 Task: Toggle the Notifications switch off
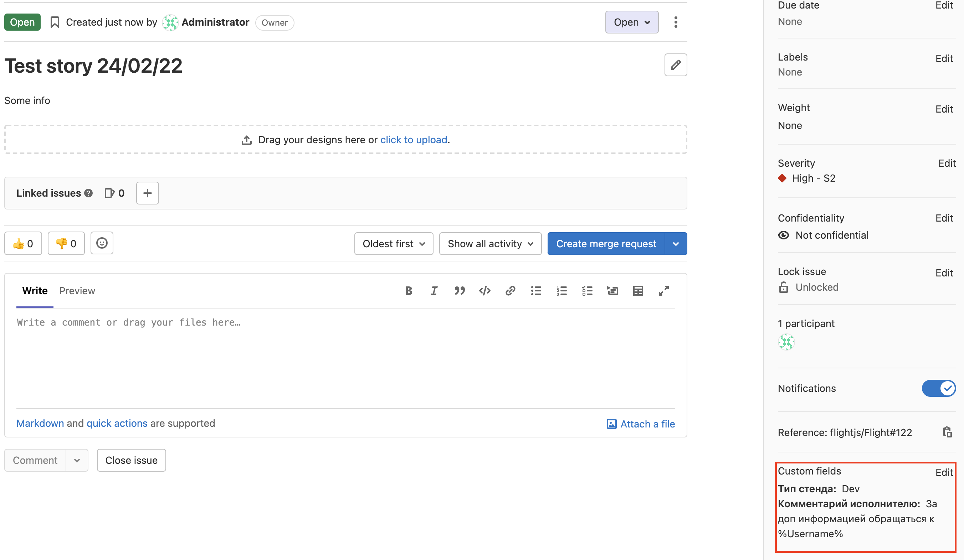938,388
